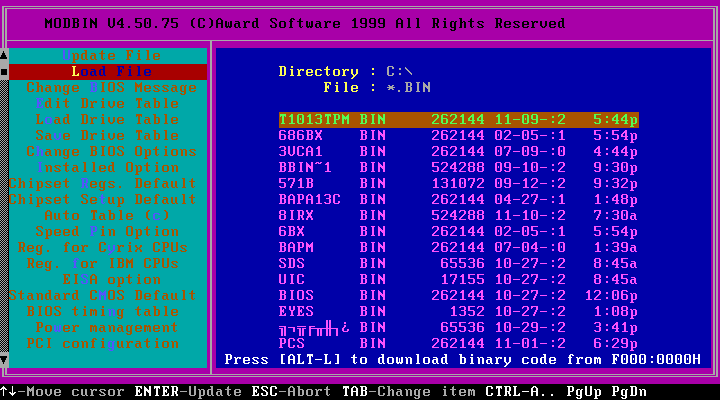Screen dimensions: 720x400
Task: Click the 131072 size of 571B
Action: tap(458, 184)
